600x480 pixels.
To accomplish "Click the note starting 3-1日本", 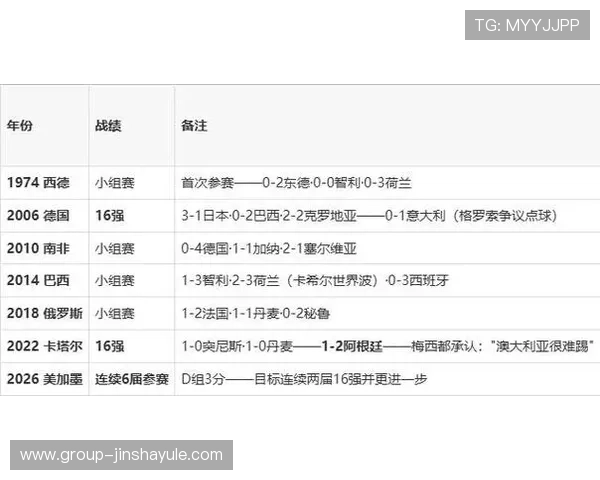I will pyautogui.click(x=369, y=216).
